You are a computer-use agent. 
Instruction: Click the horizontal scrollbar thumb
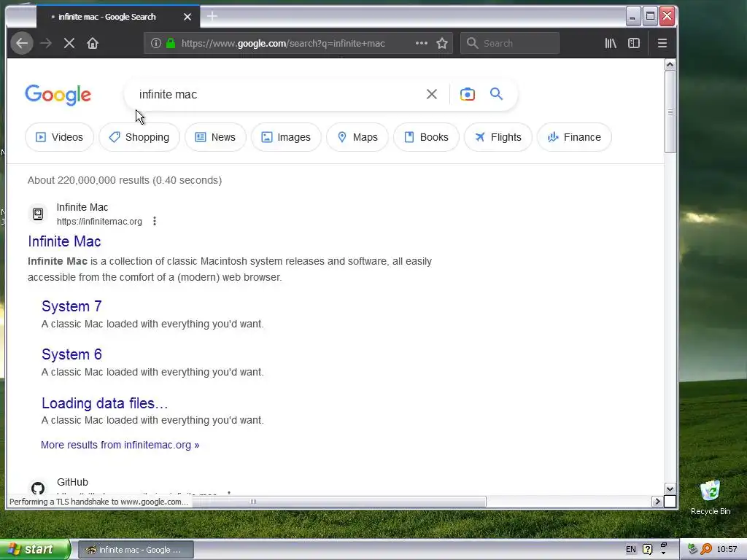click(341, 502)
